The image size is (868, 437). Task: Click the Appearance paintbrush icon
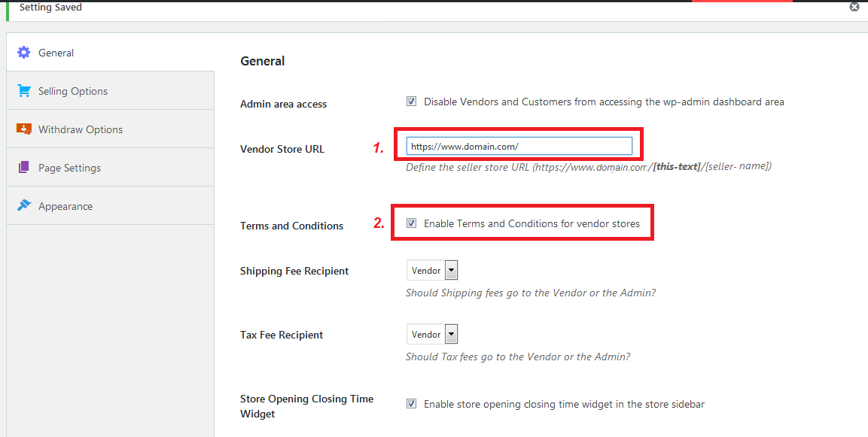point(24,205)
